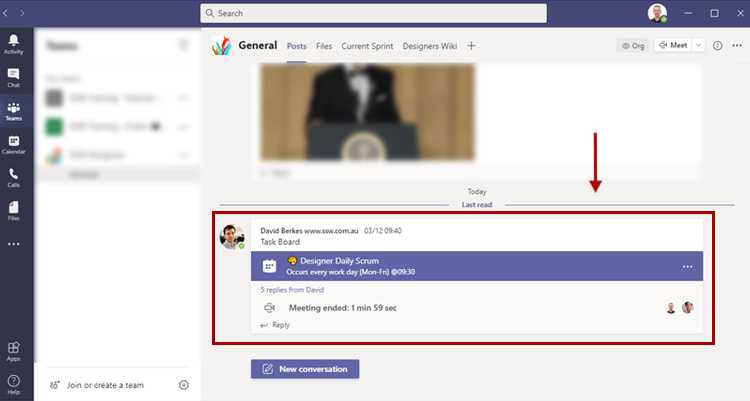The image size is (750, 401).
Task: Open the Activity feed icon
Action: (14, 43)
